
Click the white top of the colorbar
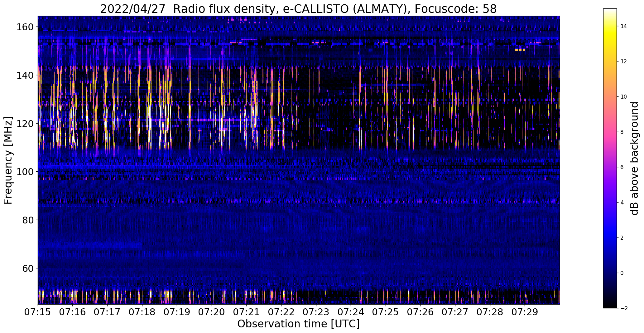click(x=610, y=11)
